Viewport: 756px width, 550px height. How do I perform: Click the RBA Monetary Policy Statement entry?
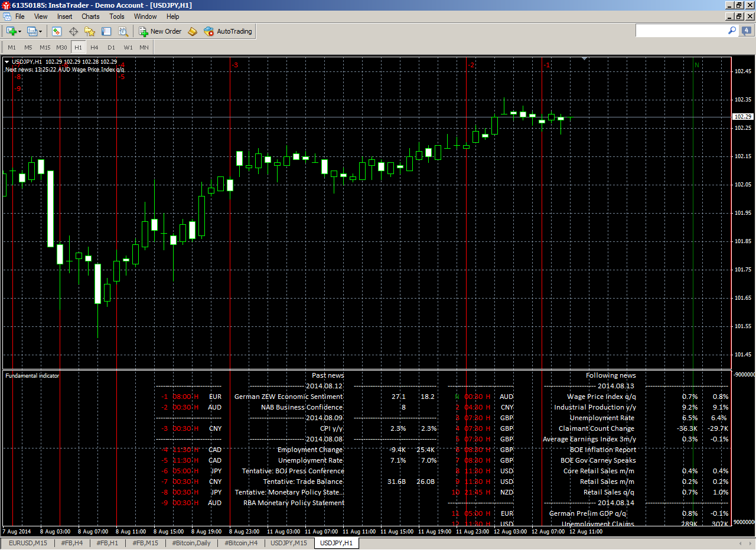(x=294, y=503)
